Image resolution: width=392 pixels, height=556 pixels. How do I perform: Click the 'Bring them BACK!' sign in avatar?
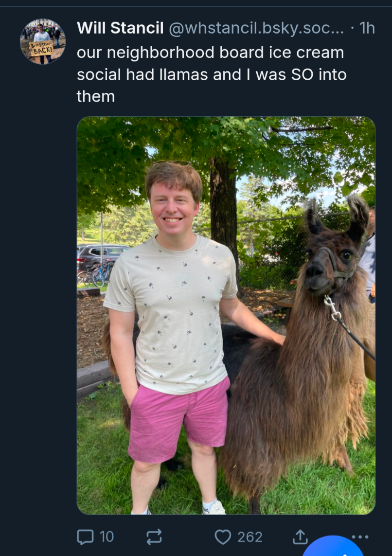click(41, 48)
